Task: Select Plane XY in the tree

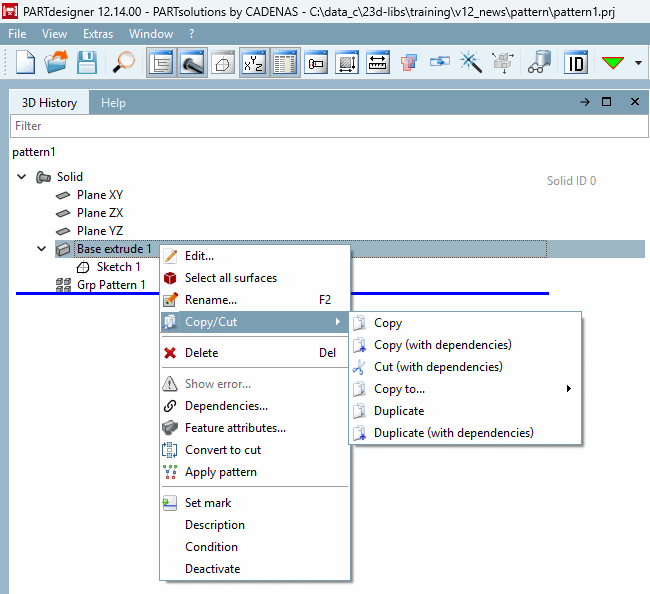Action: coord(100,195)
